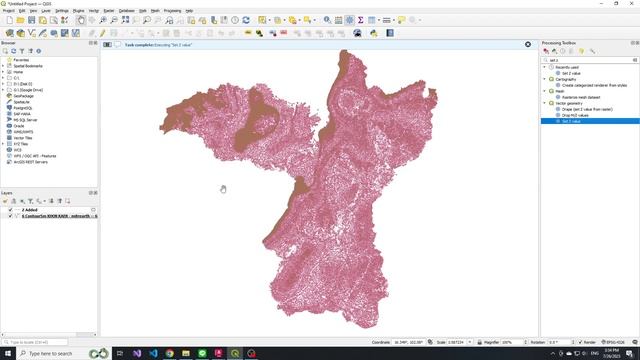This screenshot has width=640, height=360.
Task: Zoom to full extent of the map
Action: tap(125, 20)
